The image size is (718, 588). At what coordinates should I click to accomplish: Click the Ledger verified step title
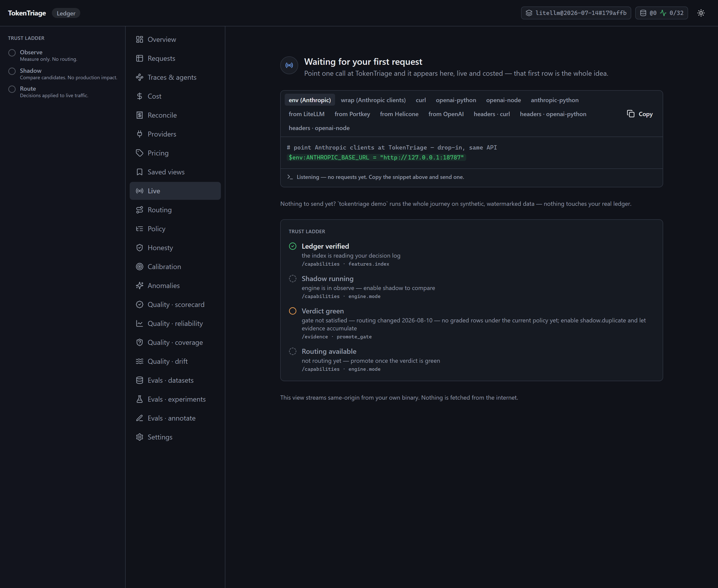(x=325, y=246)
